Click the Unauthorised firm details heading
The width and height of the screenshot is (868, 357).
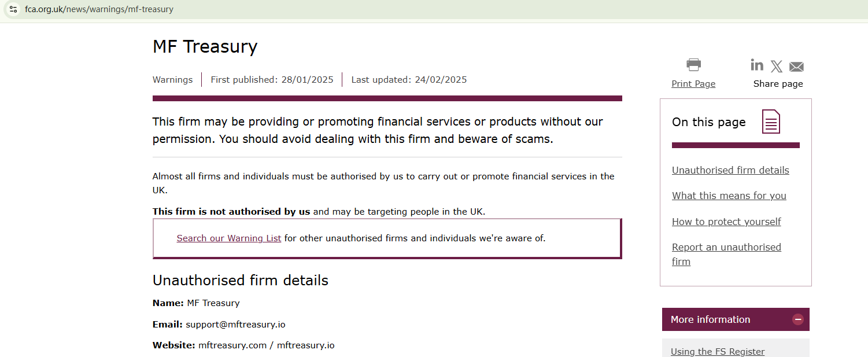tap(240, 281)
